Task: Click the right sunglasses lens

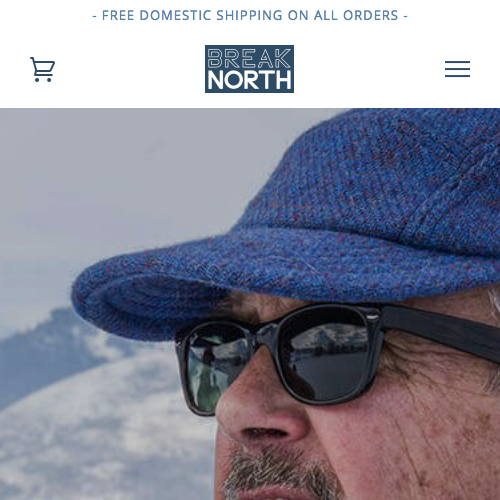Action: pos(328,357)
